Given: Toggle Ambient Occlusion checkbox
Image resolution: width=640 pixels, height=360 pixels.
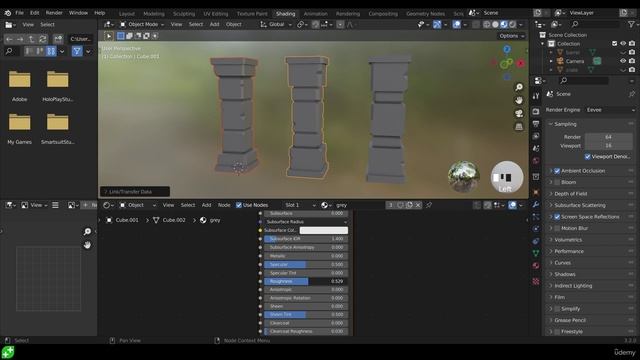Looking at the screenshot, I should (x=557, y=171).
